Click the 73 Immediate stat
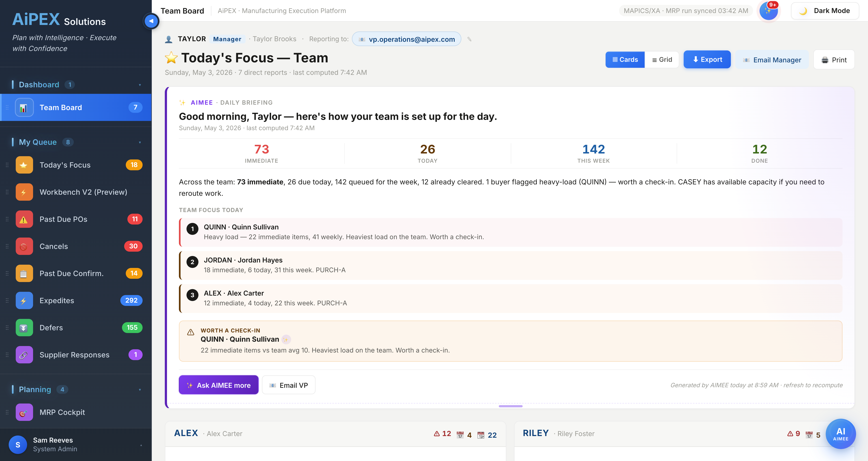The width and height of the screenshot is (868, 461). [262, 154]
